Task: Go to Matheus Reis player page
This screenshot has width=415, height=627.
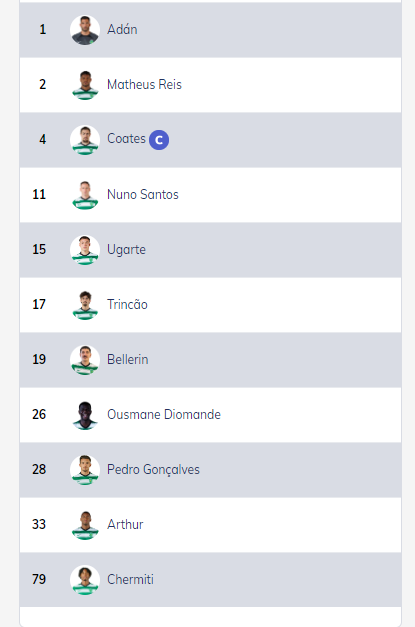Action: point(144,84)
